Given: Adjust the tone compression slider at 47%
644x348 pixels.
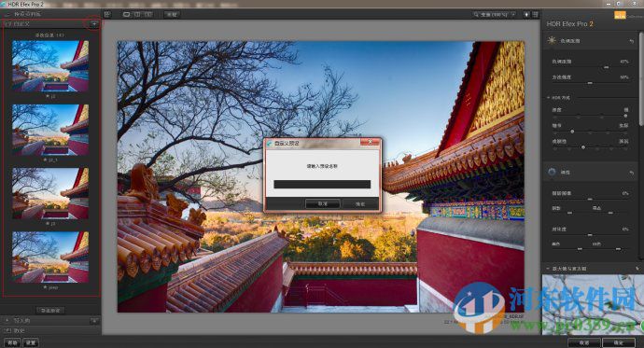Looking at the screenshot, I should pos(607,67).
